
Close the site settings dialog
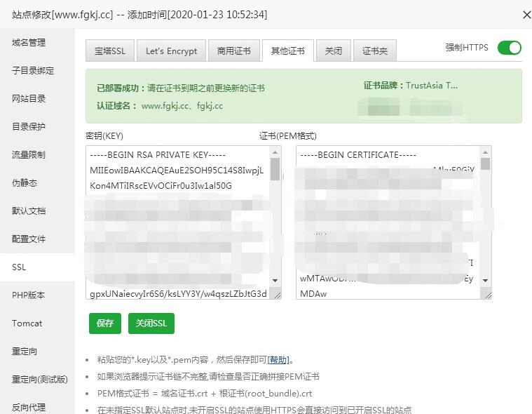[x=526, y=15]
